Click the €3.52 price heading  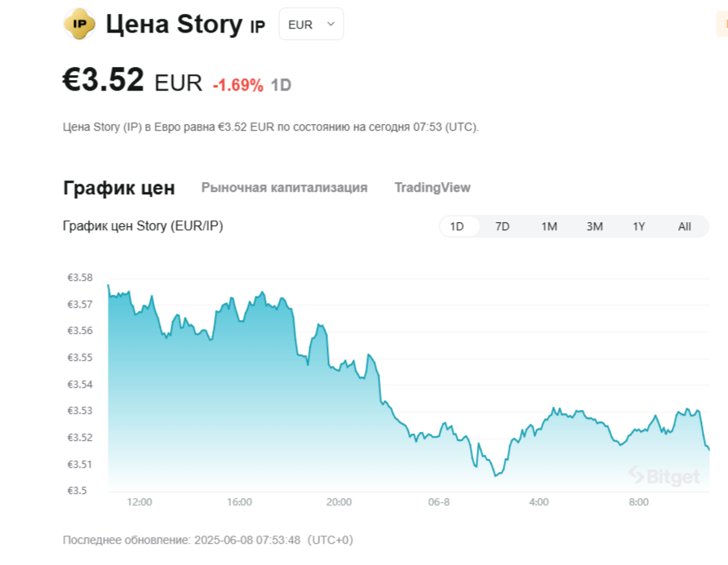pyautogui.click(x=103, y=79)
